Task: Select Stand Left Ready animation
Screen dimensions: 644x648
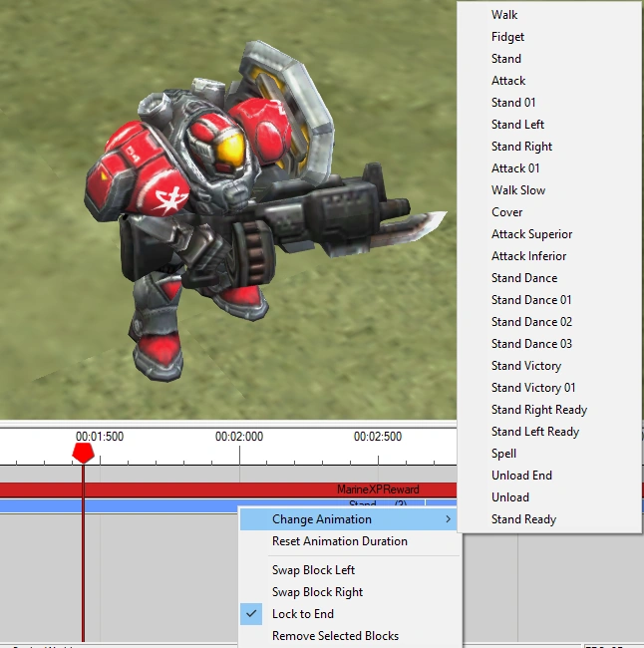Action: click(x=549, y=431)
